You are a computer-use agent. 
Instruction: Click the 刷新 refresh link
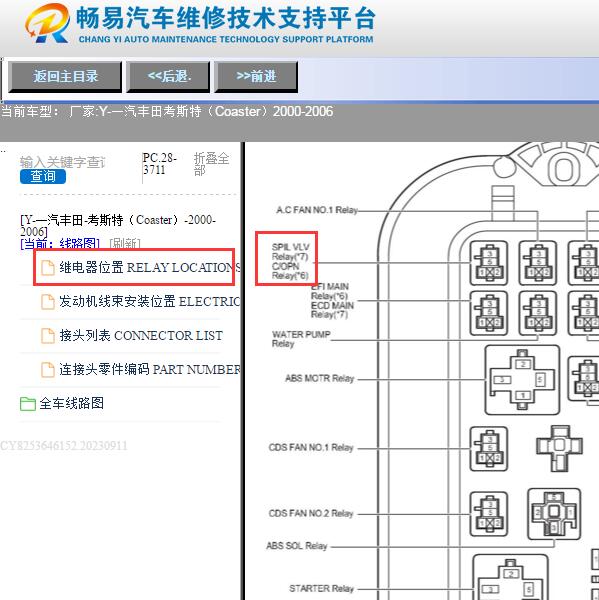125,243
